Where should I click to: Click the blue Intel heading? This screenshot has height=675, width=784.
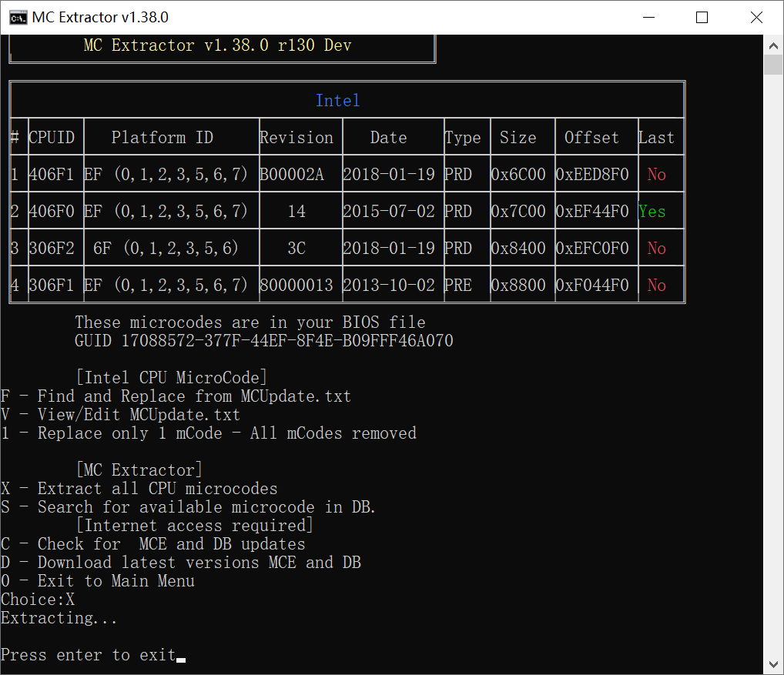coord(337,100)
